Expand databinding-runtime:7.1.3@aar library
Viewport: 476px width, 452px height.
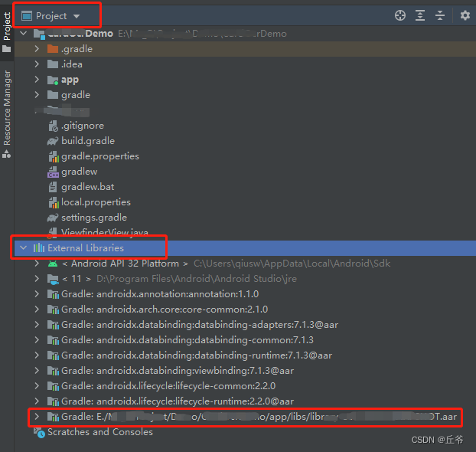coord(37,355)
